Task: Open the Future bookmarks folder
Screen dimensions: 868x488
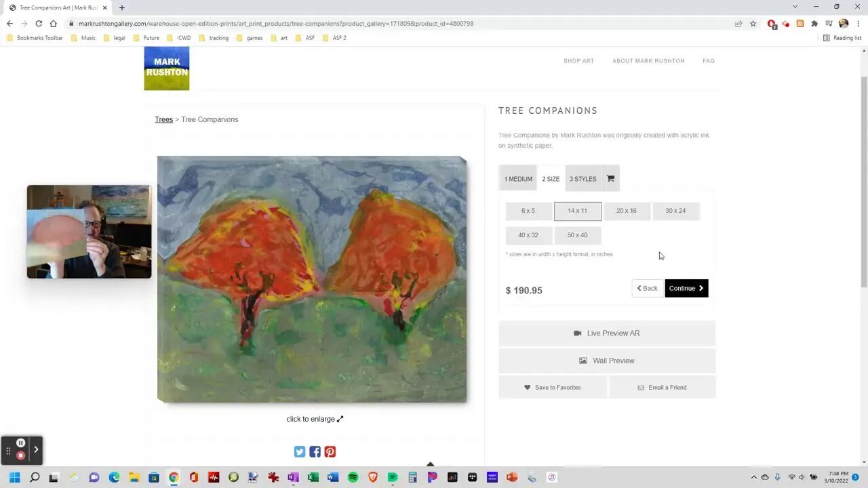Action: point(146,38)
